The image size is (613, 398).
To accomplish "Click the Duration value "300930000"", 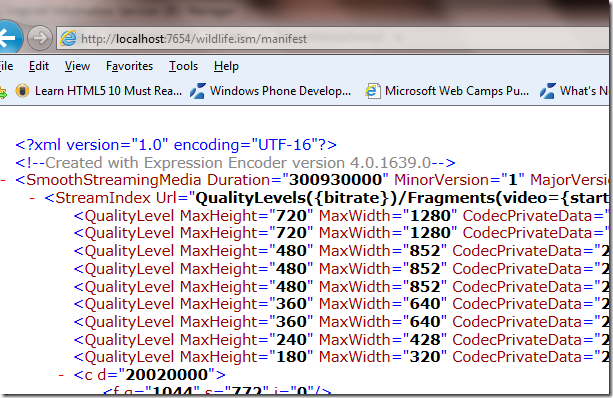I will 335,180.
